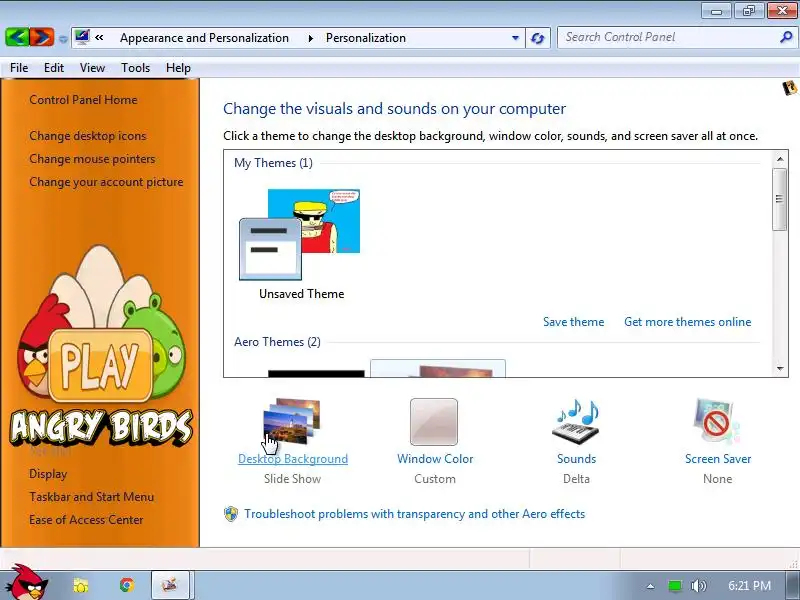Open the Tools menu

(135, 68)
